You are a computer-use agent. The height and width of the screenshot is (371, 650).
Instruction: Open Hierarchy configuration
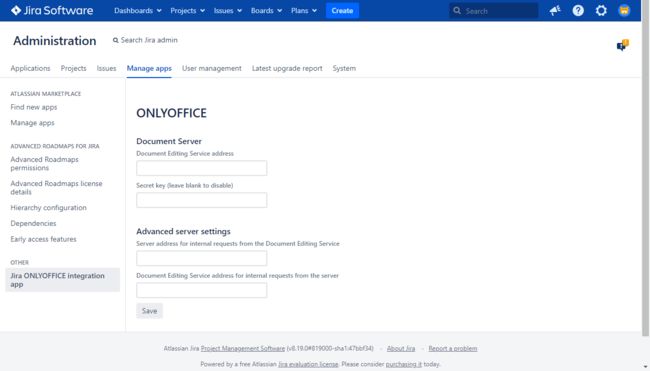click(49, 208)
